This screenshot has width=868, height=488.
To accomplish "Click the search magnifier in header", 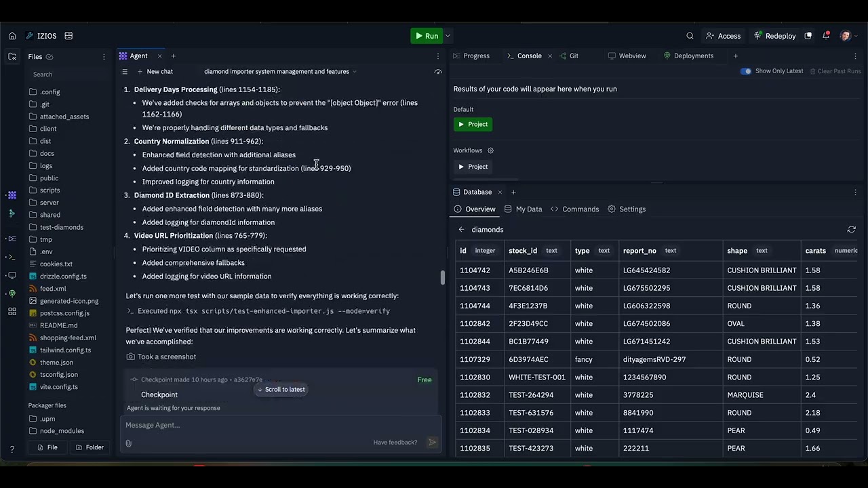I will [690, 36].
